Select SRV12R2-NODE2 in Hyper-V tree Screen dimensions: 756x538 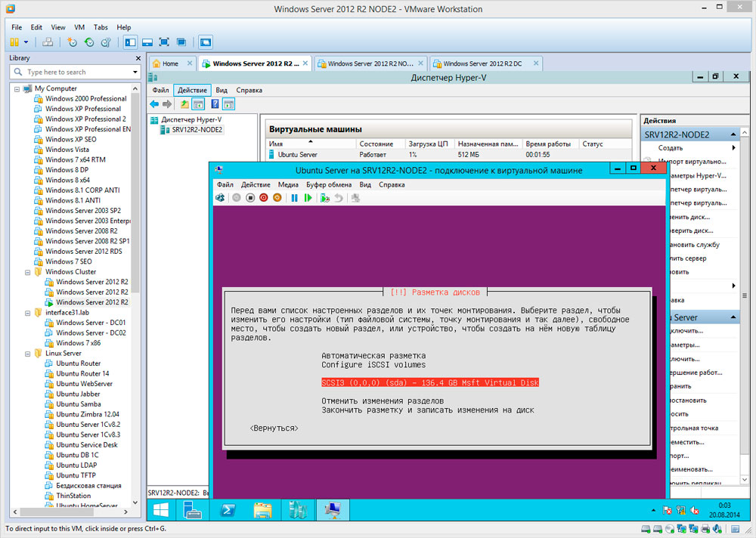[x=197, y=130]
